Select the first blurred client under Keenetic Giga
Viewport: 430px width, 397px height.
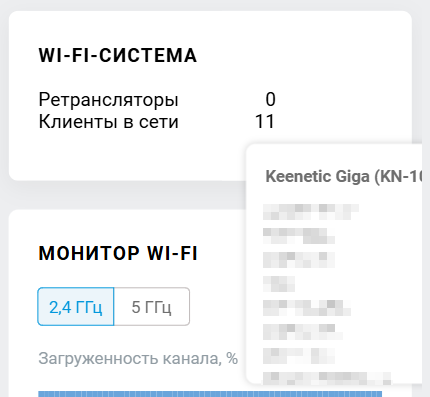pos(311,212)
